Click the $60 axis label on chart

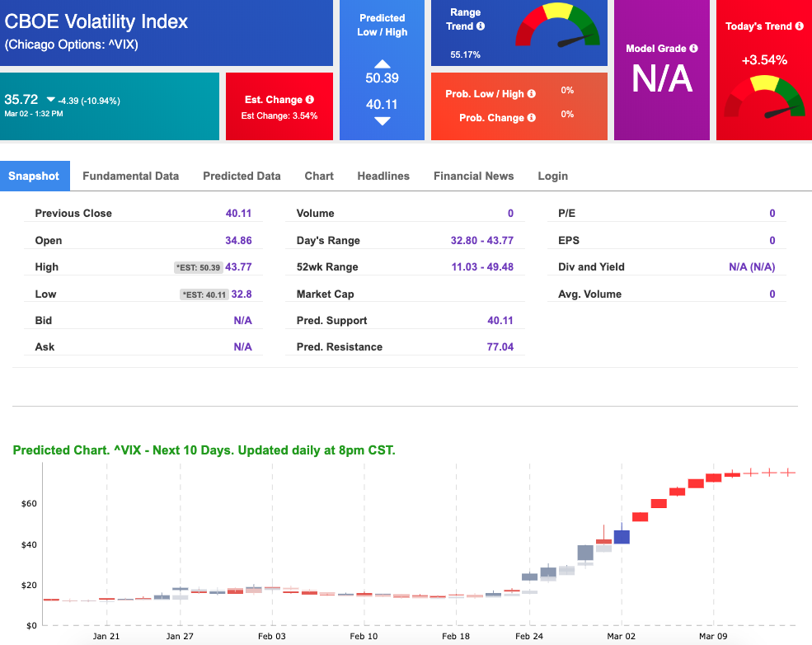(29, 504)
